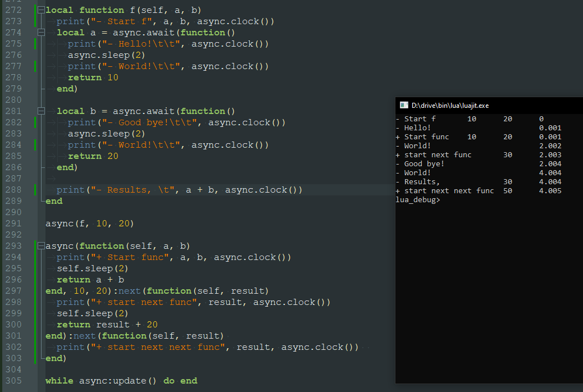
Task: Click 'async(function(self, a, b)' line
Action: pyautogui.click(x=118, y=246)
